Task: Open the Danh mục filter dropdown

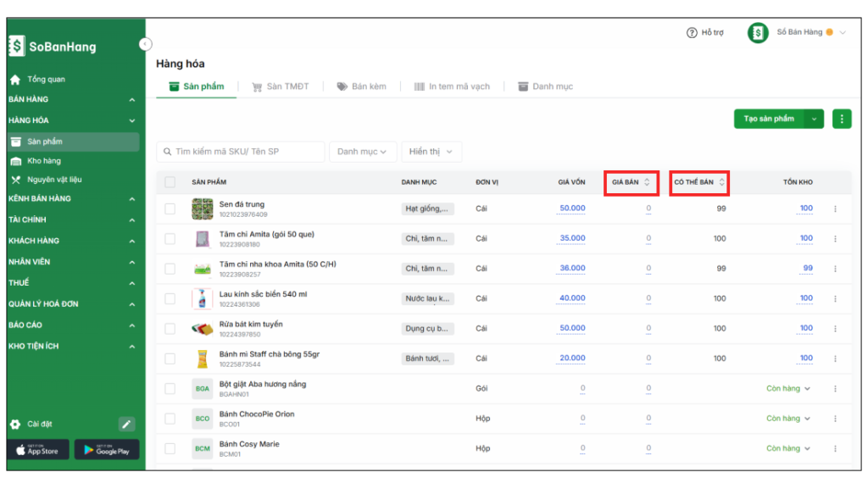Action: pyautogui.click(x=362, y=152)
